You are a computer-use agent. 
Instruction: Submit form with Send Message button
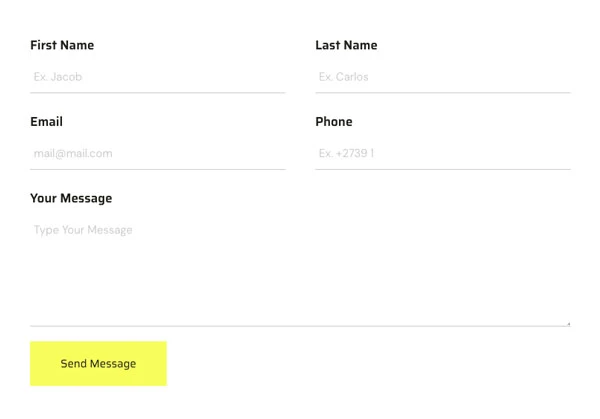(98, 364)
